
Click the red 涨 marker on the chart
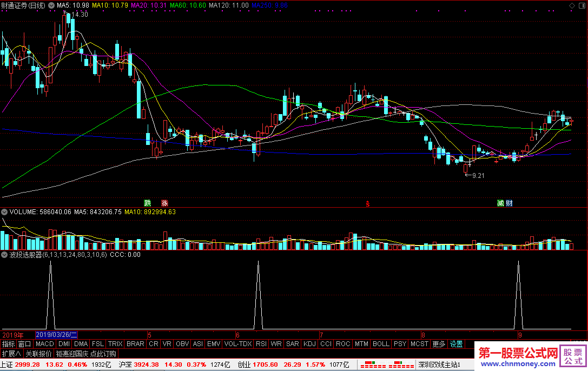(164, 203)
